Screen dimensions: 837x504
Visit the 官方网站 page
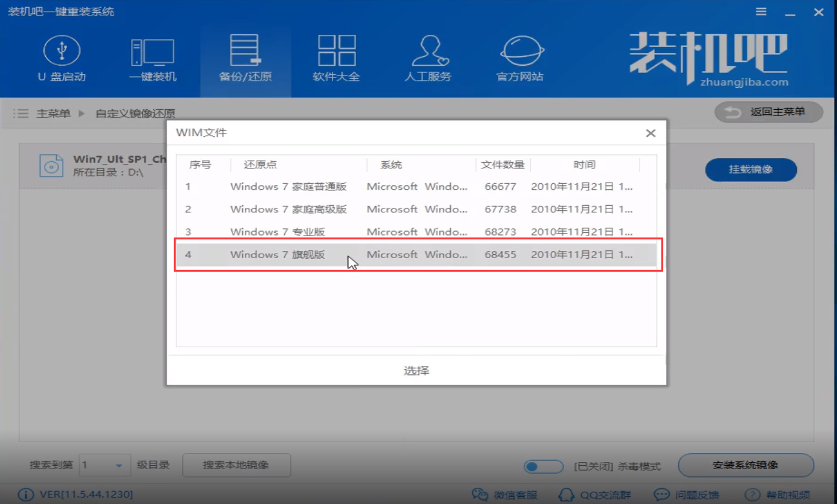coord(520,58)
